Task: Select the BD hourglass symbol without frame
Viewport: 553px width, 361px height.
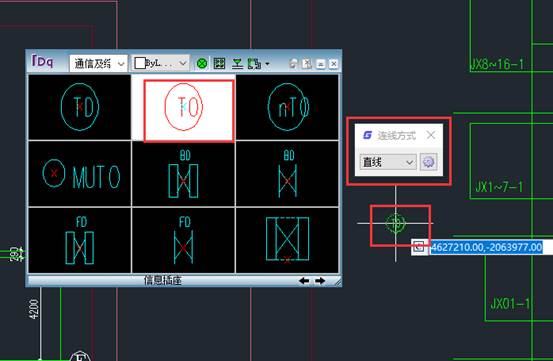Action: pyautogui.click(x=287, y=174)
